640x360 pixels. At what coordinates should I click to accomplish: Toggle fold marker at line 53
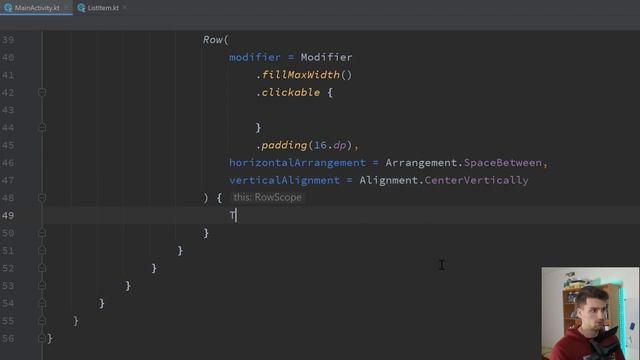click(42, 286)
